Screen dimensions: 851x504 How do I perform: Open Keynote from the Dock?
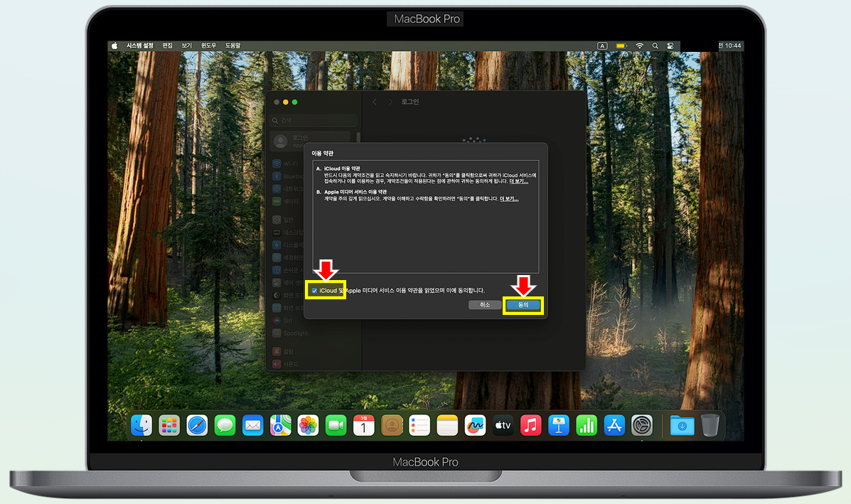[559, 425]
